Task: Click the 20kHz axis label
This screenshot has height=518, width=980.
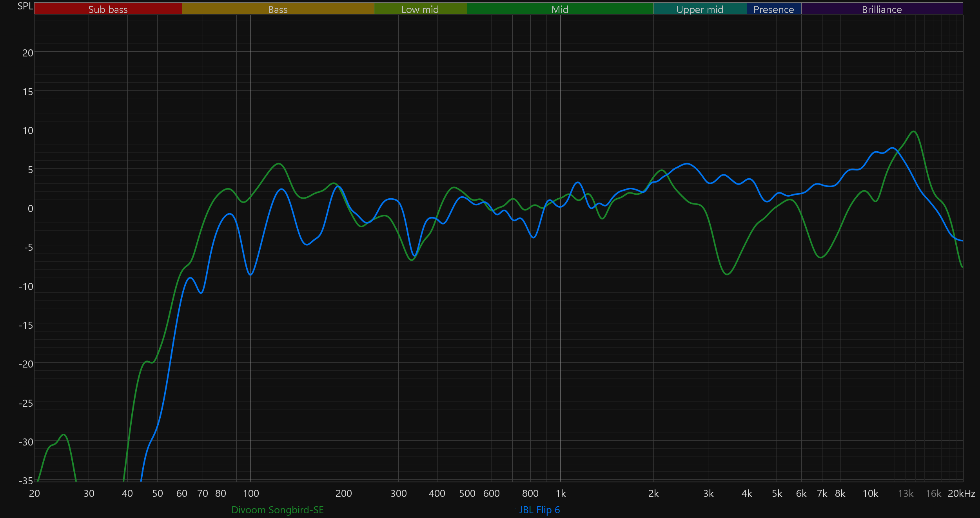Action: [961, 493]
